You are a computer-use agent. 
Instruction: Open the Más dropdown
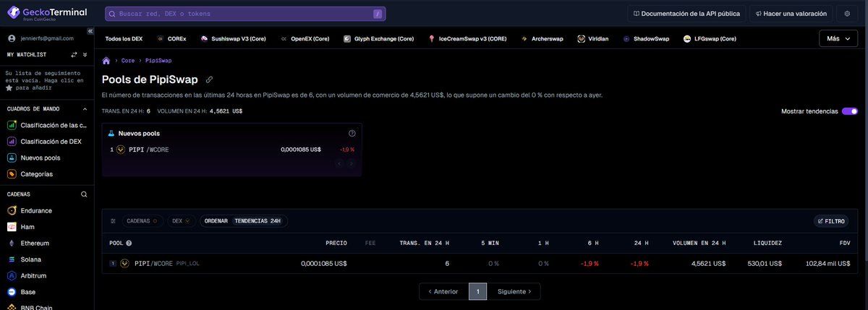[838, 38]
